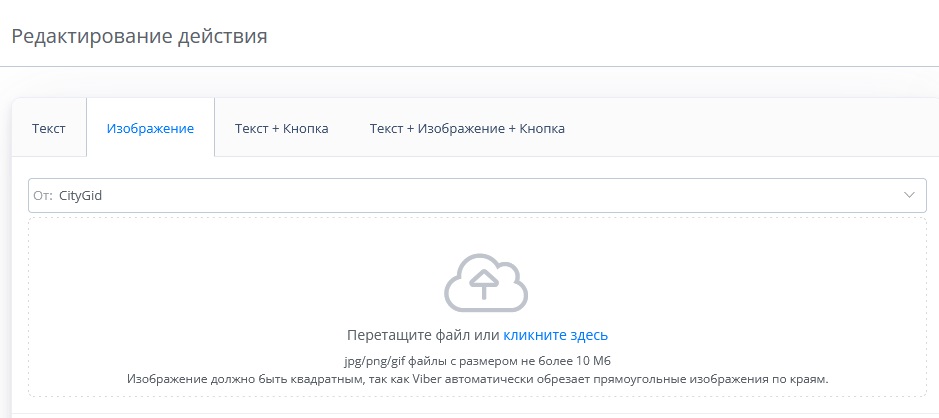Select the CityGid sender value text

(x=80, y=195)
